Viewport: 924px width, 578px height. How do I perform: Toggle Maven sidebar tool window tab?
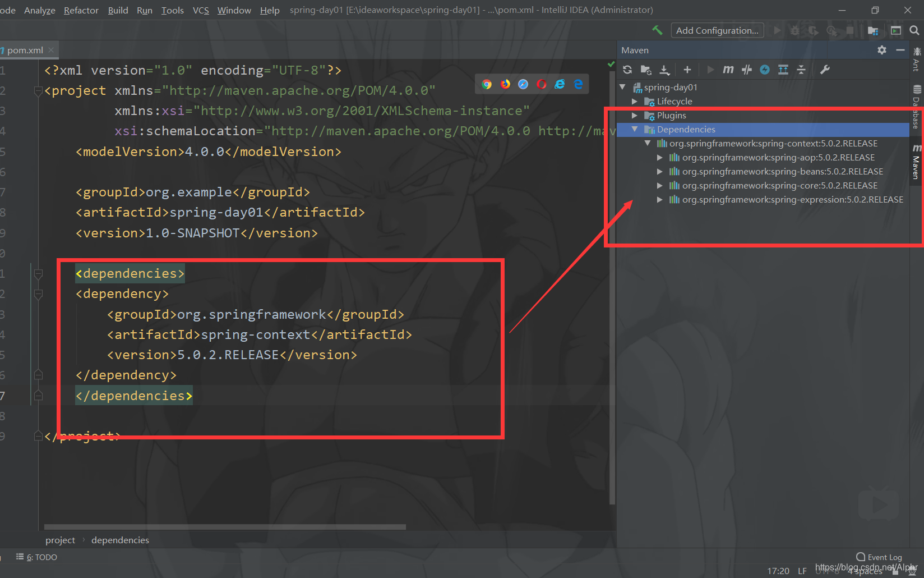tap(917, 163)
